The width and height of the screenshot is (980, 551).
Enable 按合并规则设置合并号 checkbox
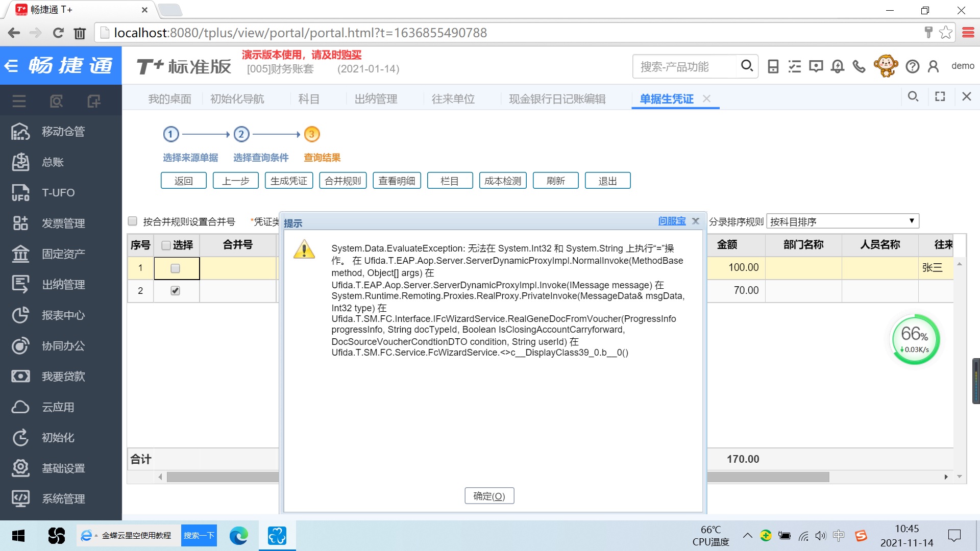[133, 221]
